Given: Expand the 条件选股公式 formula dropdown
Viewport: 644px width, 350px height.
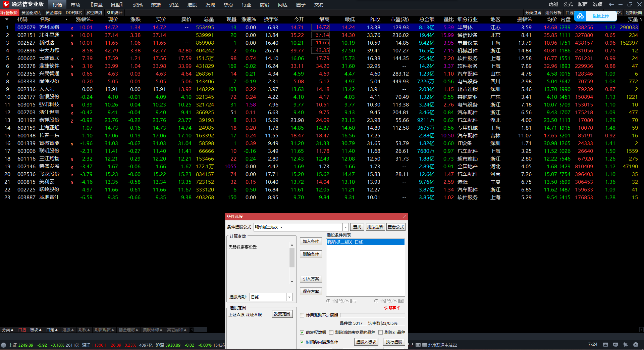Looking at the screenshot, I should click(345, 227).
